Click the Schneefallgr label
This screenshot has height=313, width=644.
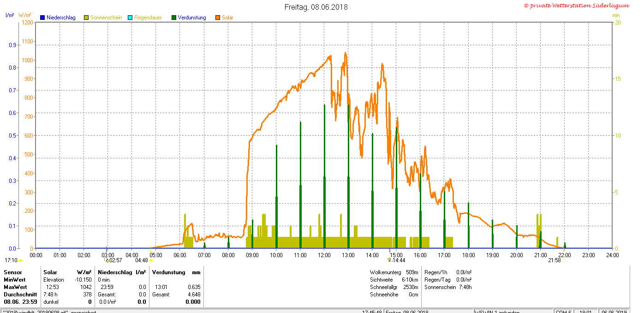click(384, 287)
